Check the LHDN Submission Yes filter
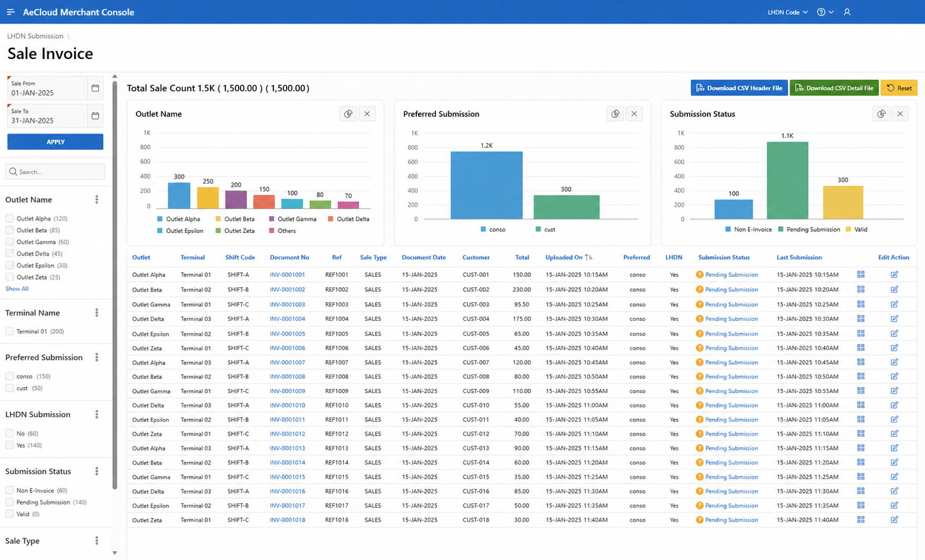Viewport: 925px width, 560px height. pos(9,445)
